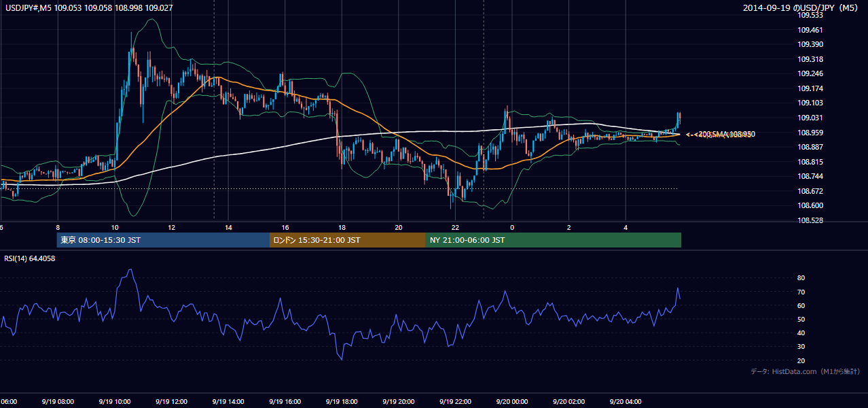Click price axis label 108.815

click(810, 162)
